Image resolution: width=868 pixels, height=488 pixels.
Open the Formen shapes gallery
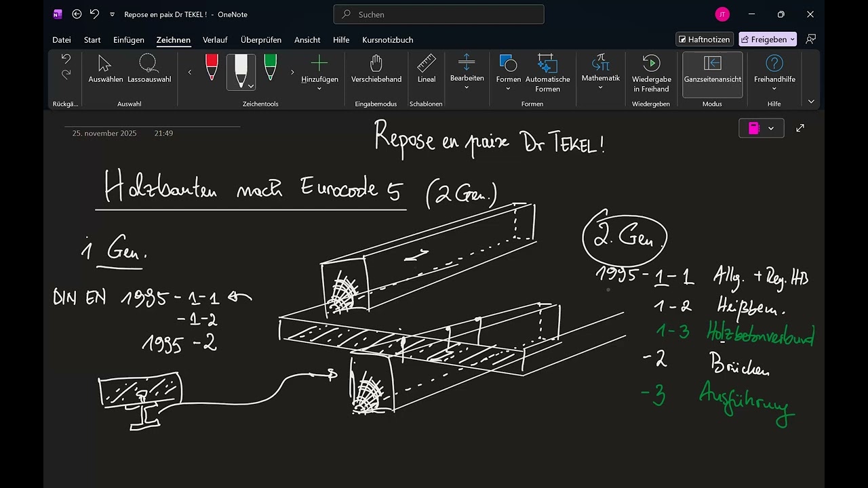click(508, 73)
